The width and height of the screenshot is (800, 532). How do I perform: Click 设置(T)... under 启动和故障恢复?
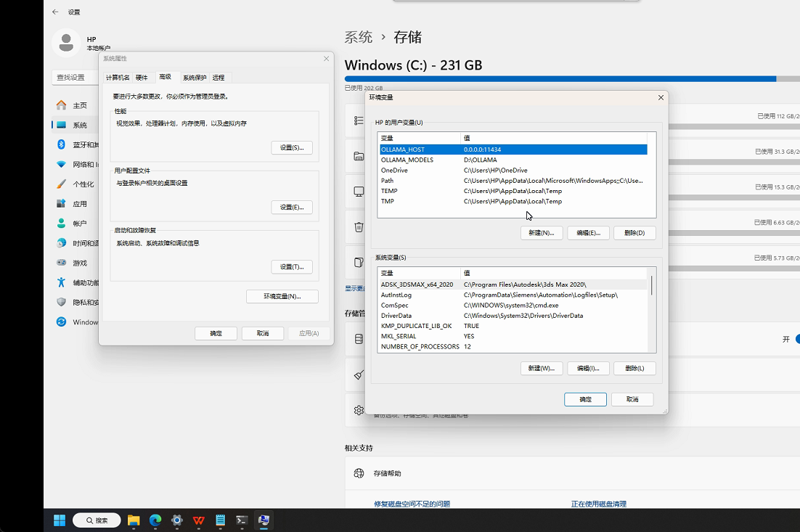coord(292,267)
